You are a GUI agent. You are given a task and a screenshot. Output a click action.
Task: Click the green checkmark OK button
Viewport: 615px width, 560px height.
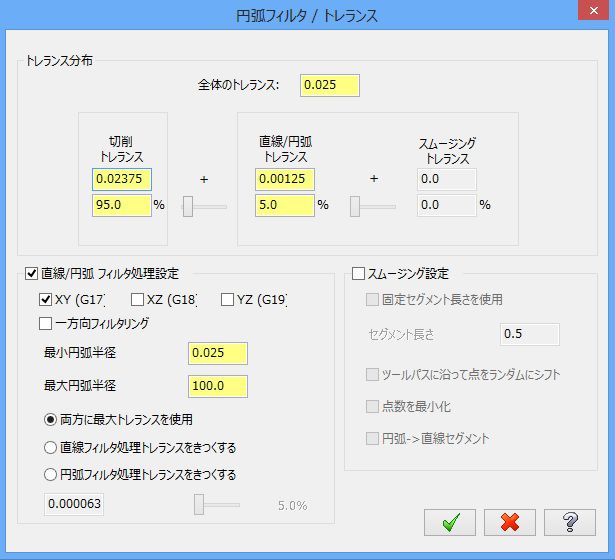[x=449, y=522]
